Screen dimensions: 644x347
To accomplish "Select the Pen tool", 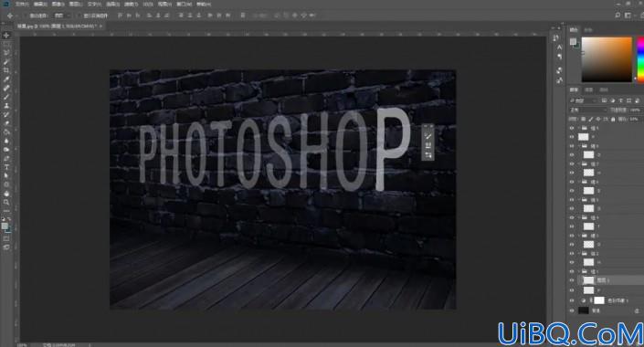I will point(6,159).
